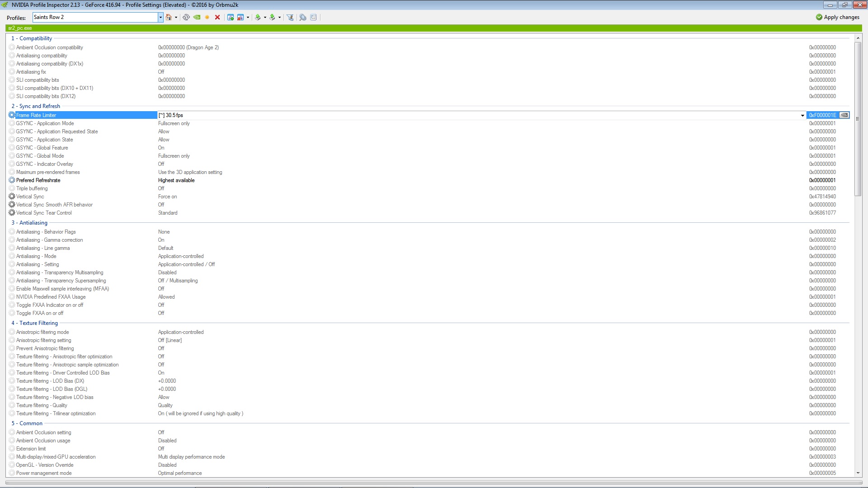Click the Vertical Sync 'Force on' value

[168, 197]
